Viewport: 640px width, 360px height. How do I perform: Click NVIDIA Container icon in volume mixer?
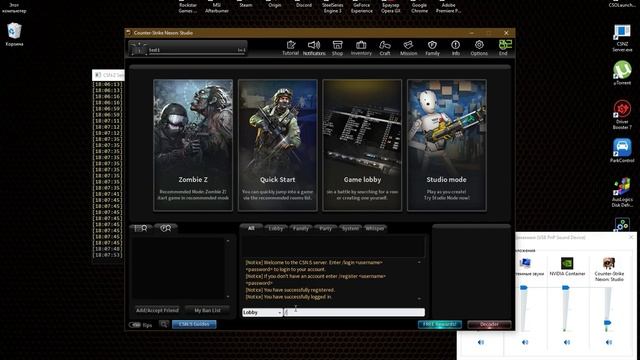click(x=567, y=263)
